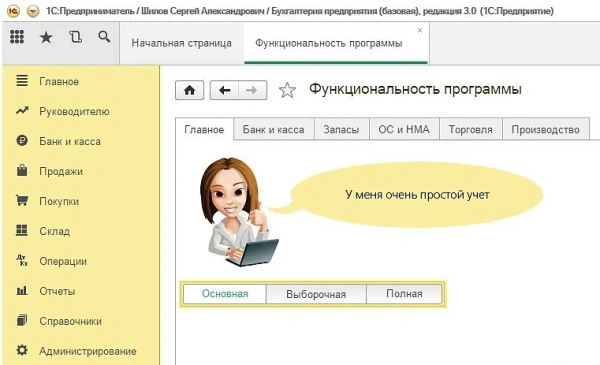Switch to the Торговля tab

(471, 130)
